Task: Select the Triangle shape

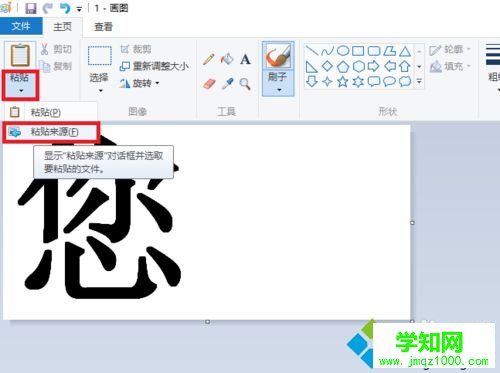Action: click(x=405, y=51)
